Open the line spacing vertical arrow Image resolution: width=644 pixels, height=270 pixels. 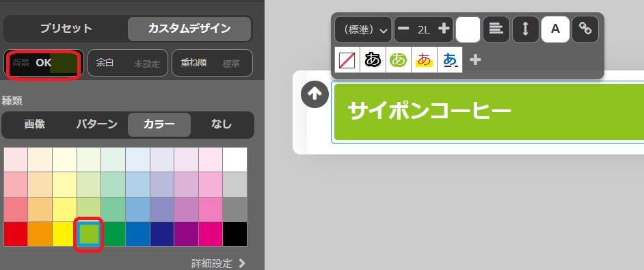pos(525,29)
